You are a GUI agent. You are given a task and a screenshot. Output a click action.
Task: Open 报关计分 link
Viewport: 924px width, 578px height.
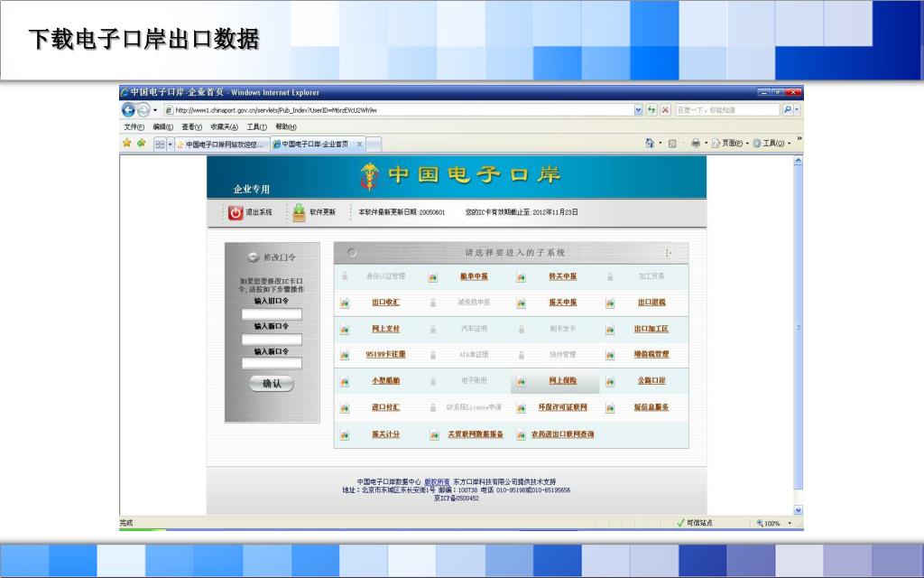[x=385, y=434]
